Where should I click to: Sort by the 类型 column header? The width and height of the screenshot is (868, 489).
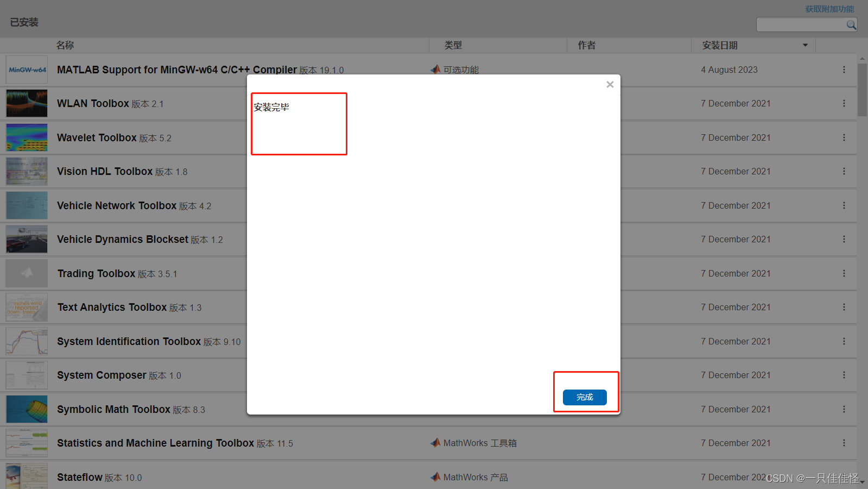point(453,45)
